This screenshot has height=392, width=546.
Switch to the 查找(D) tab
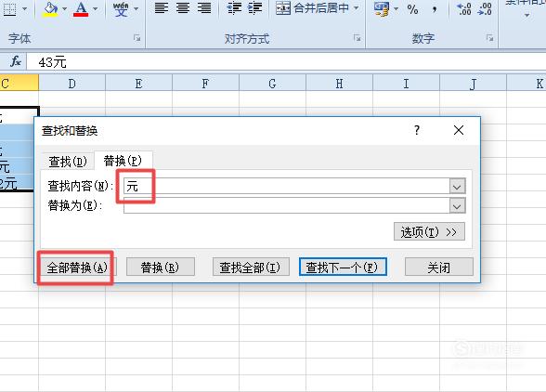[68, 162]
